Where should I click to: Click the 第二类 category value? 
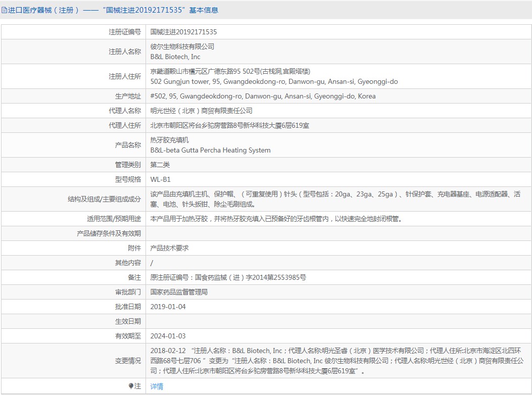pos(160,165)
